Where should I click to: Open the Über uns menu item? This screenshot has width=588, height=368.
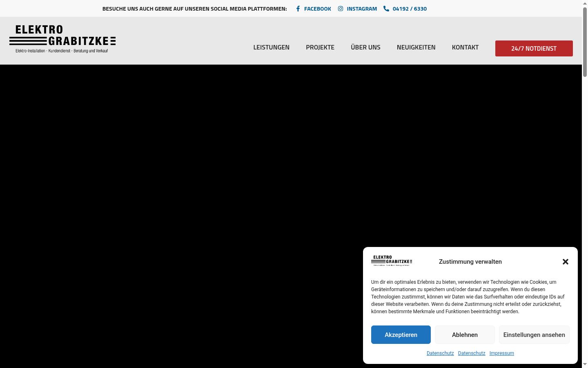[365, 47]
